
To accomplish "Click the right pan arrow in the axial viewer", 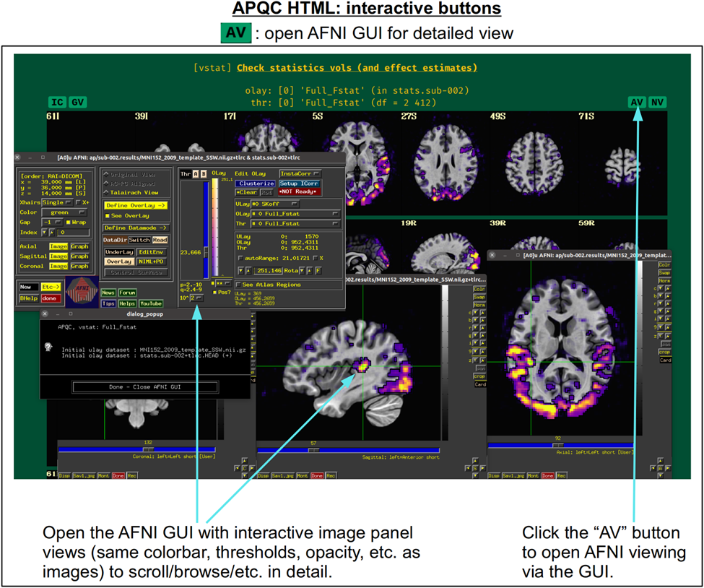I will [668, 469].
